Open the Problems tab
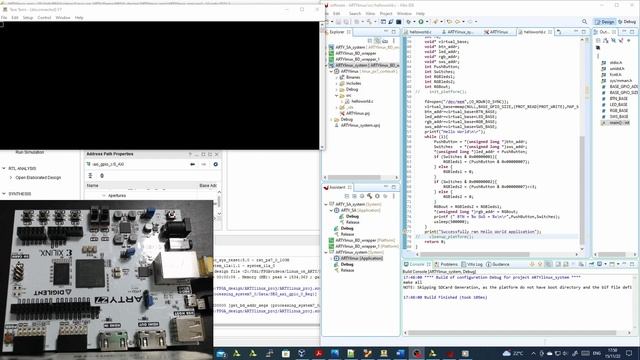 [x=449, y=264]
